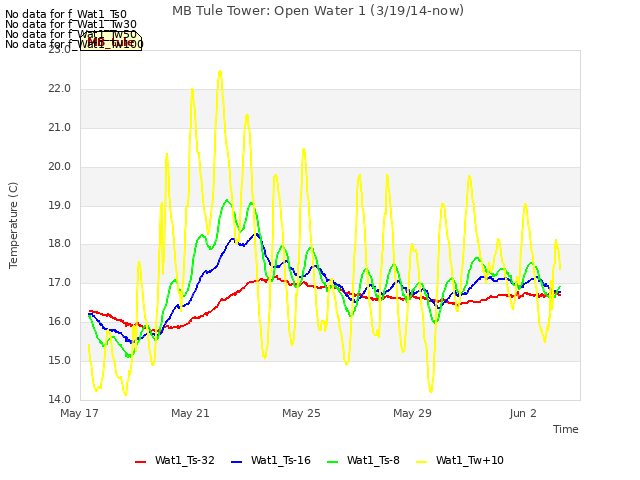Click the blue Wat1_Ts-16 legend swatch
The width and height of the screenshot is (640, 480).
pyautogui.click(x=236, y=462)
